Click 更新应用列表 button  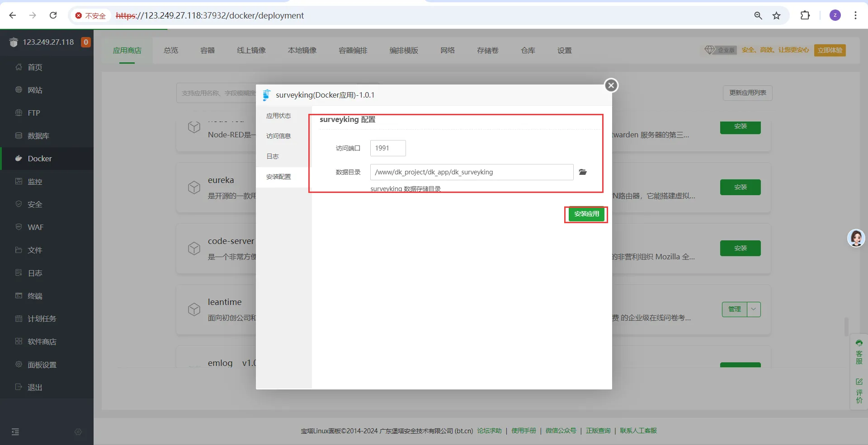(748, 93)
